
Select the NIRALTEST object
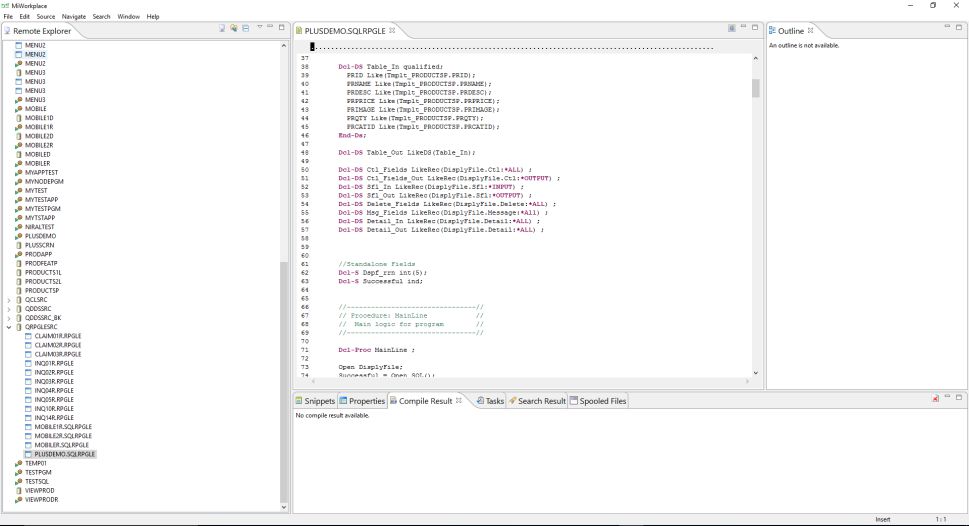(40, 227)
